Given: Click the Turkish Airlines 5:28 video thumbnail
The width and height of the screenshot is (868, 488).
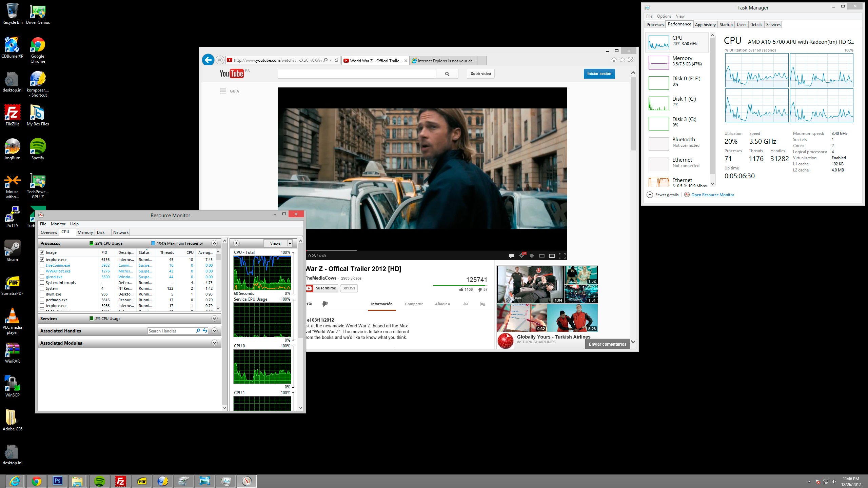Looking at the screenshot, I should 572,318.
